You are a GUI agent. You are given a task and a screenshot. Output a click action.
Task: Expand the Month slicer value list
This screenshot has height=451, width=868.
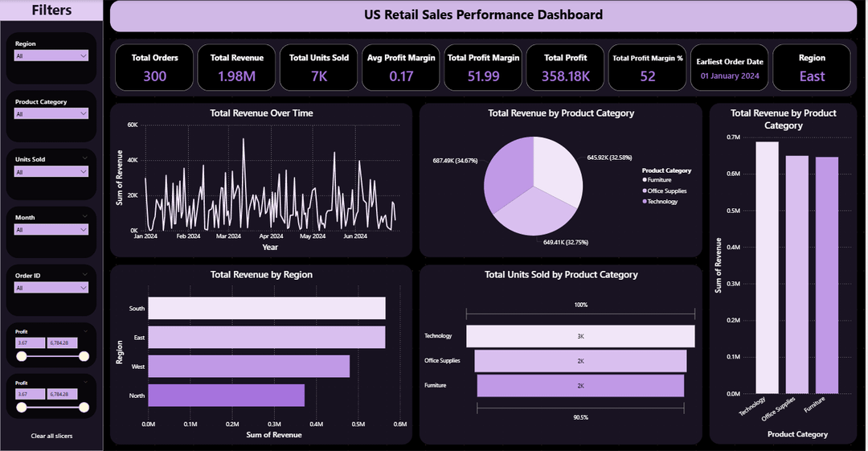[x=51, y=230]
